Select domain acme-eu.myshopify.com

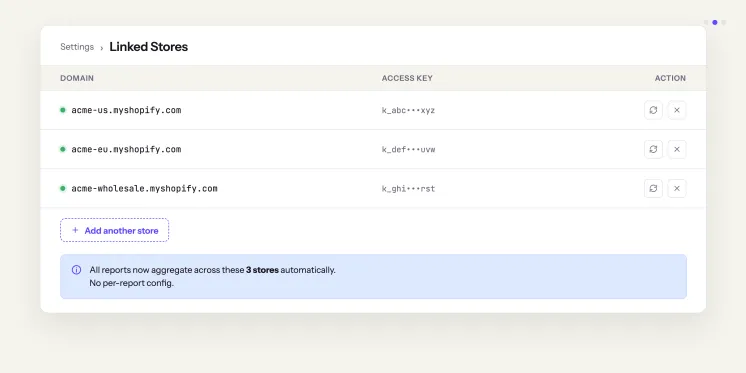[x=126, y=149]
